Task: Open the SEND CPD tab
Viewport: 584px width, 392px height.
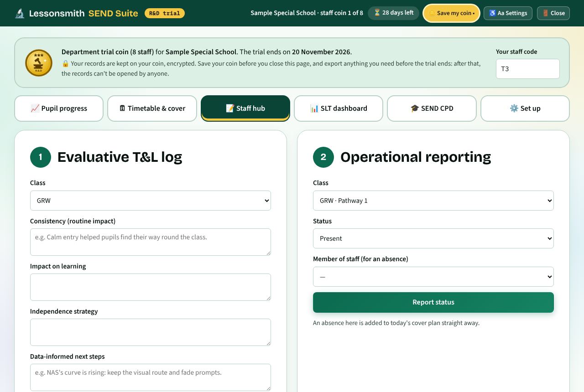Action: coord(432,108)
